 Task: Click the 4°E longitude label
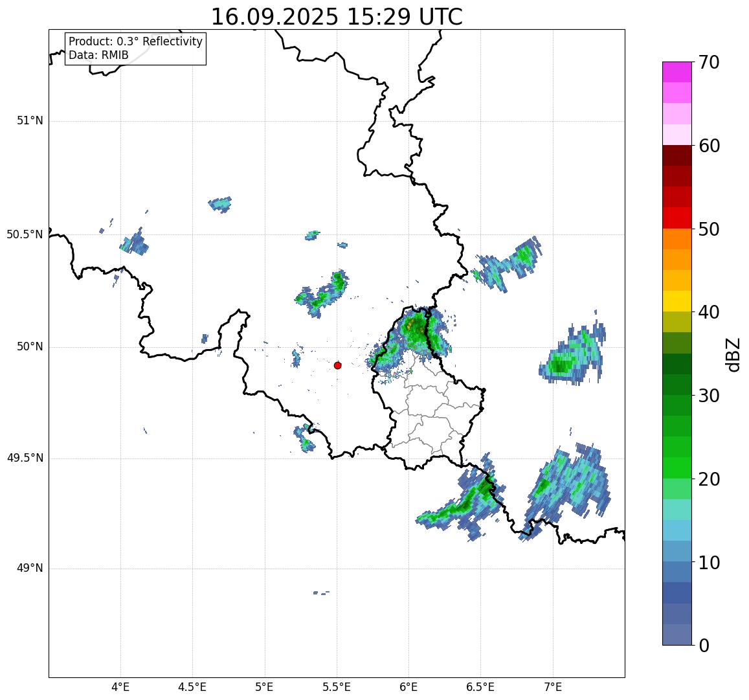(120, 687)
